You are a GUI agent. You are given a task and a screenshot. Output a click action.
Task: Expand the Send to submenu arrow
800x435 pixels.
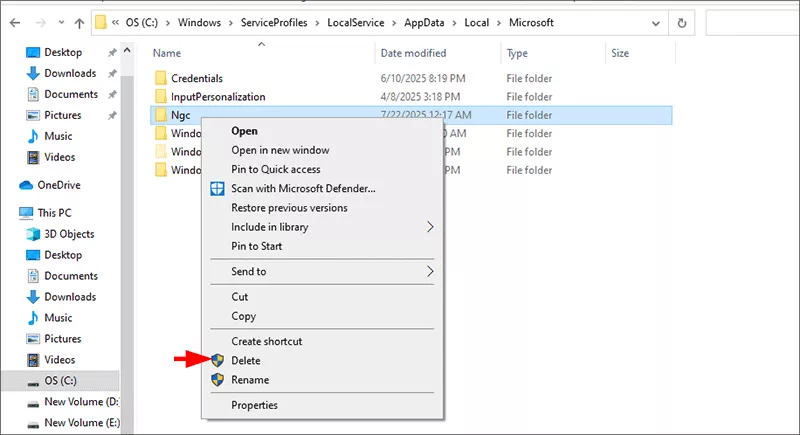(x=430, y=271)
